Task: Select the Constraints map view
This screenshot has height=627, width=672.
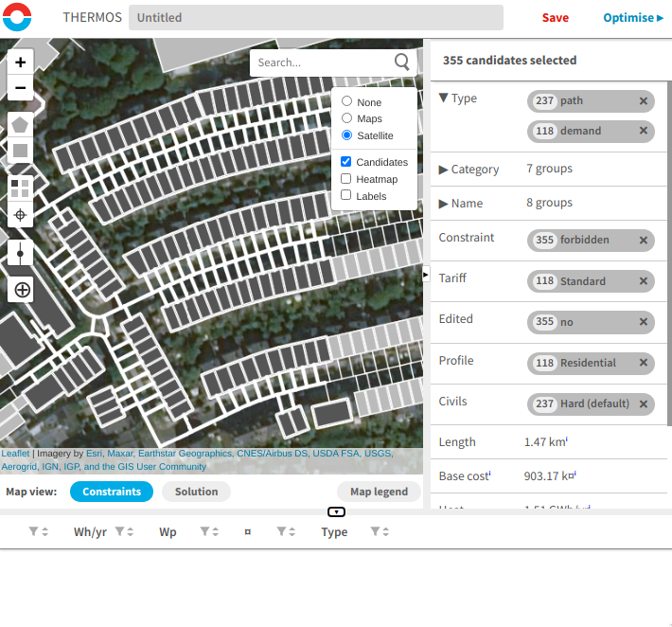Action: tap(112, 492)
